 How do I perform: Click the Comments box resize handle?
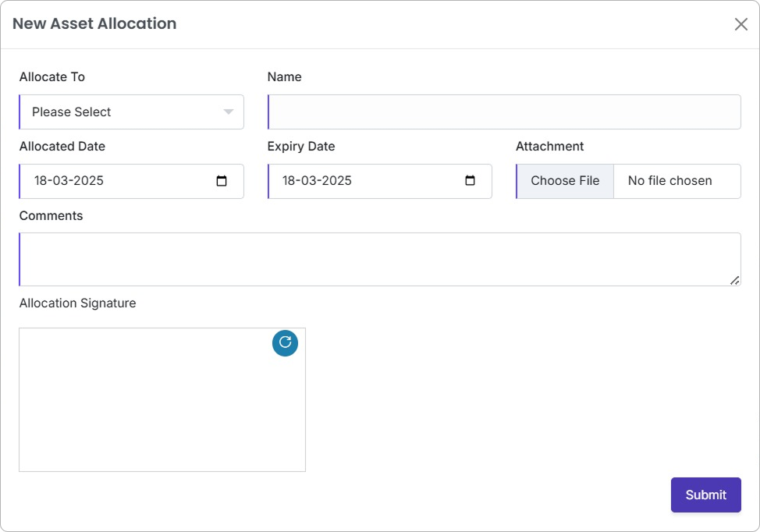point(735,280)
